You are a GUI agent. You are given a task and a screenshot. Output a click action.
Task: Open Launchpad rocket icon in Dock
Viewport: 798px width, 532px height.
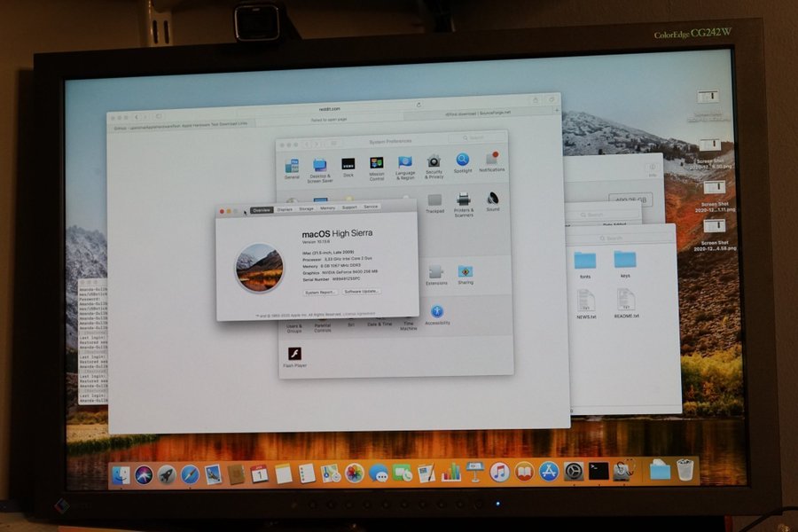pos(167,475)
